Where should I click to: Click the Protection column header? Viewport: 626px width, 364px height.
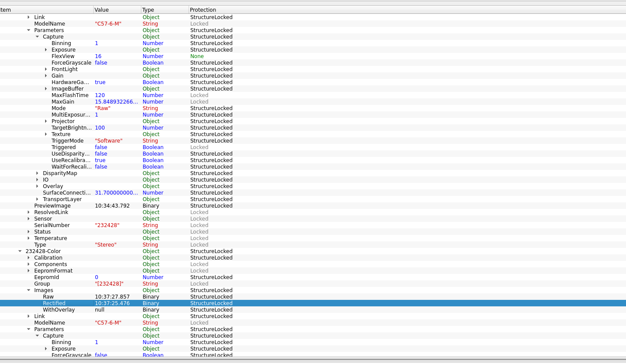click(x=203, y=10)
